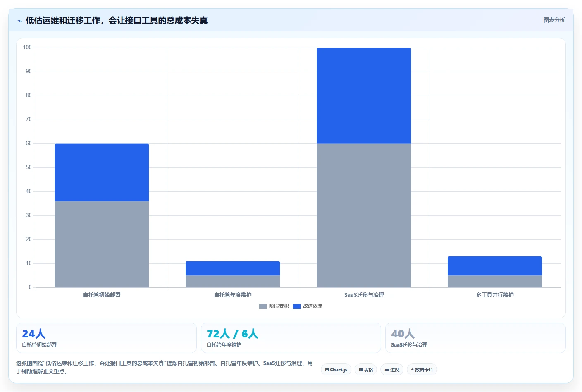582x392 pixels.
Task: Select the 数据卡片 tag
Action: [422, 370]
